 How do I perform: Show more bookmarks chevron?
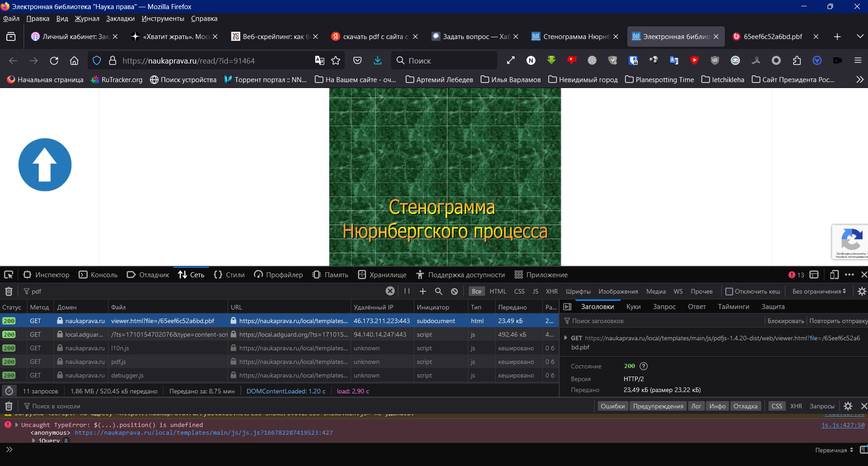859,79
